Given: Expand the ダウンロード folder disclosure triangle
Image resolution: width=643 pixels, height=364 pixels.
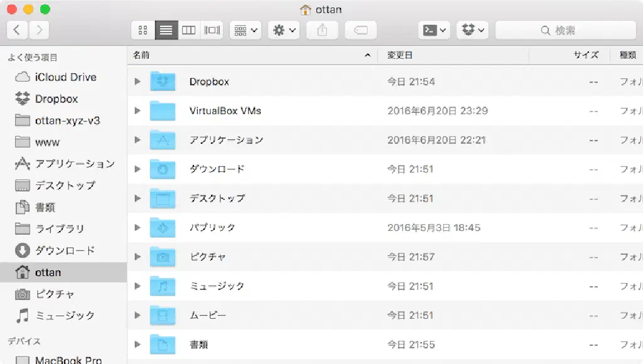Looking at the screenshot, I should (x=138, y=169).
